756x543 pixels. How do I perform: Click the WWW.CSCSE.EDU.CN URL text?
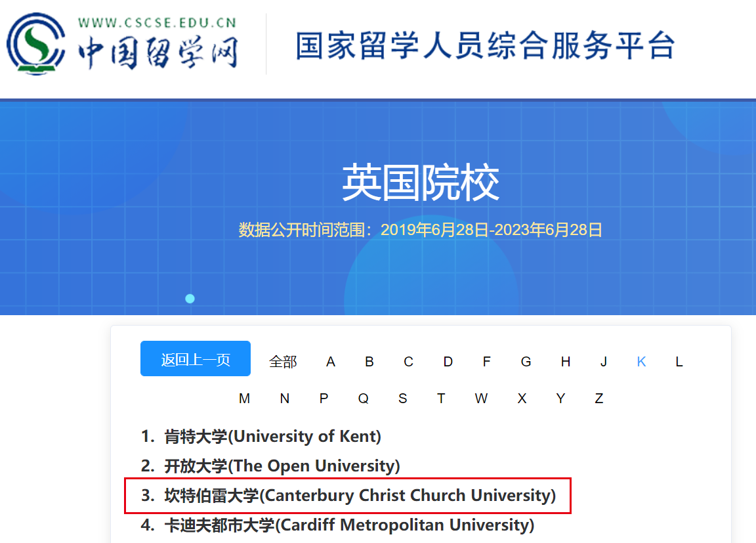coord(157,23)
